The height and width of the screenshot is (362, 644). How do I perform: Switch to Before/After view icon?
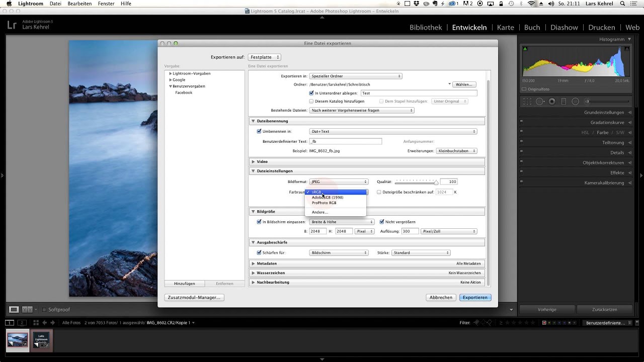27,309
